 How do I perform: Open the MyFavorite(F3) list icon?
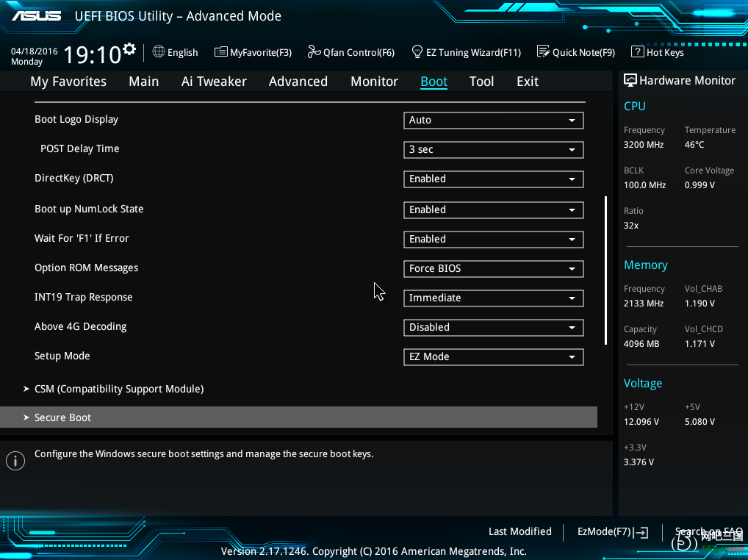click(x=221, y=52)
